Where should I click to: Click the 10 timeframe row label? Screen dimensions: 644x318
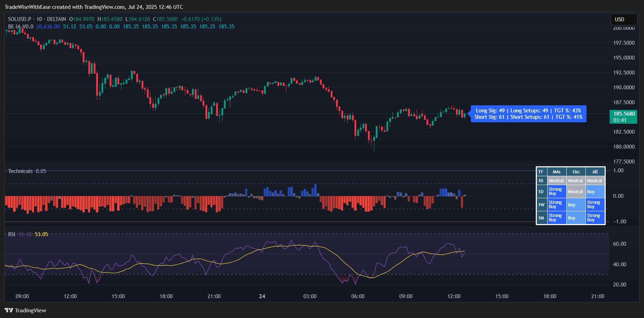click(x=541, y=181)
